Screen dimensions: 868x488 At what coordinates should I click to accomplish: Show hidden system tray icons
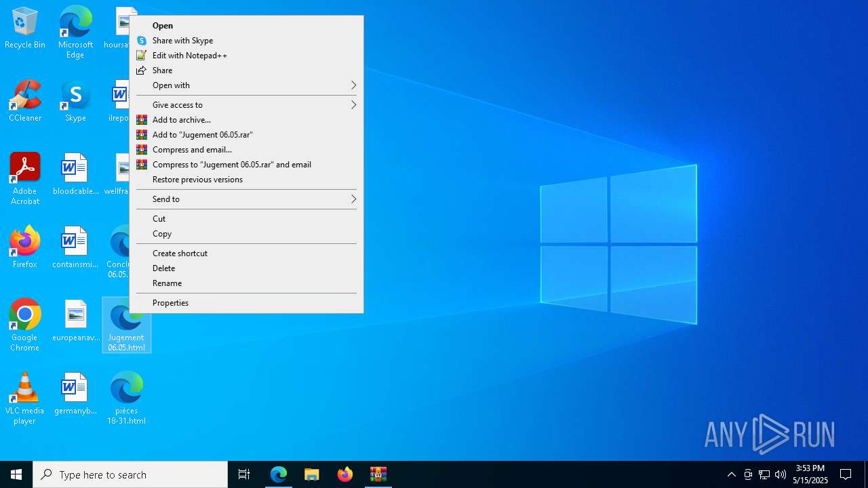[x=731, y=474]
